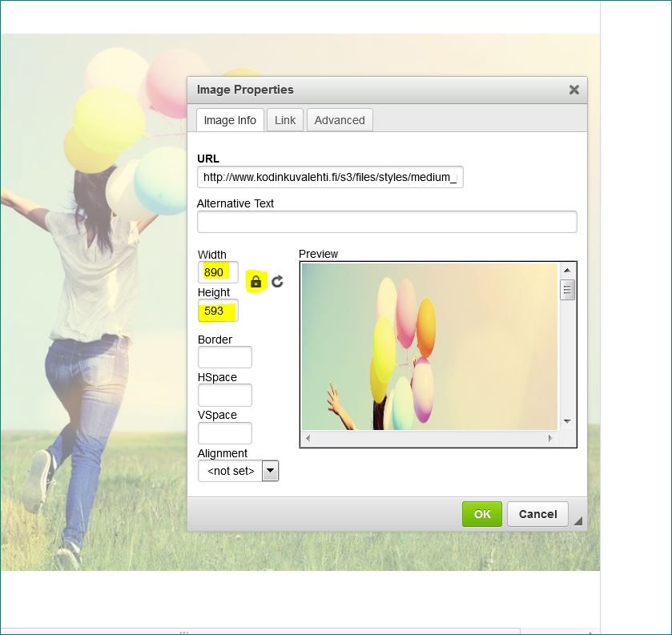Click the preview vertical scrollbar thumb
This screenshot has width=672, height=635.
(567, 290)
